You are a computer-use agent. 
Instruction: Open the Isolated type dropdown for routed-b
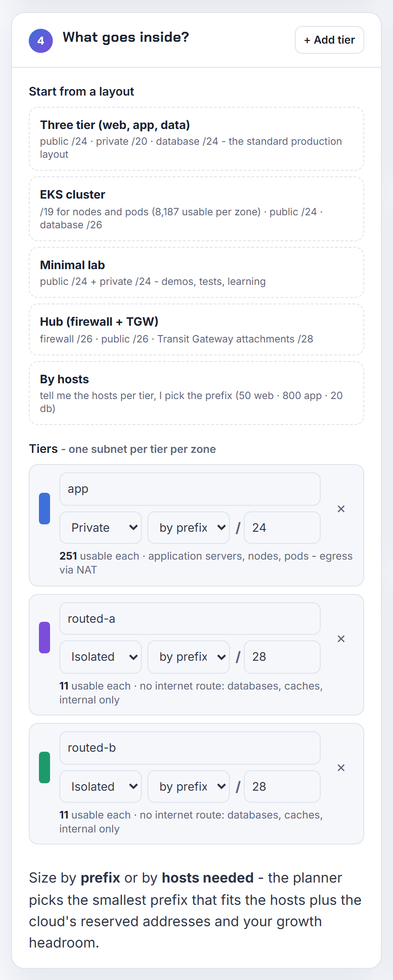[x=101, y=787]
